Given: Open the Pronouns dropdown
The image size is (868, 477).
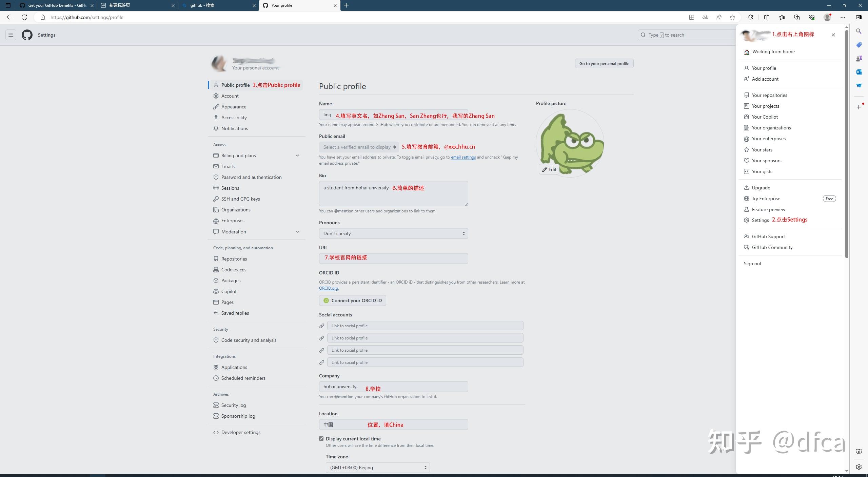Looking at the screenshot, I should (393, 233).
